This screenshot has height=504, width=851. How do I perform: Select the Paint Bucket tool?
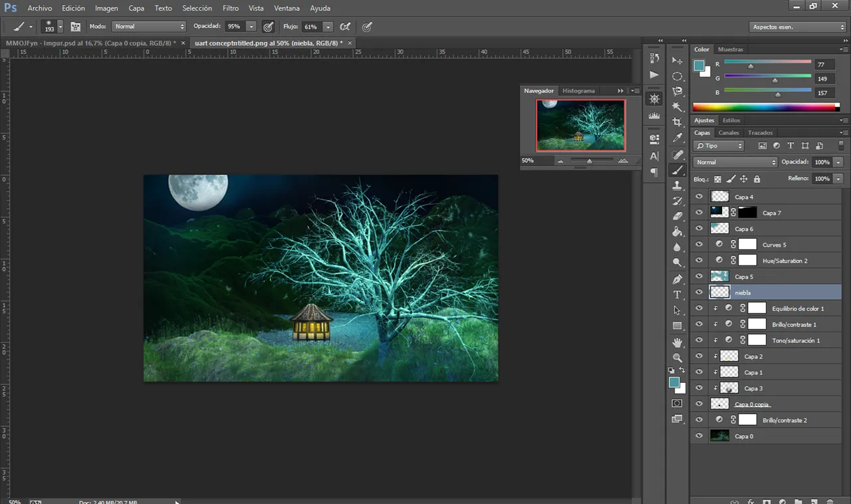(677, 231)
